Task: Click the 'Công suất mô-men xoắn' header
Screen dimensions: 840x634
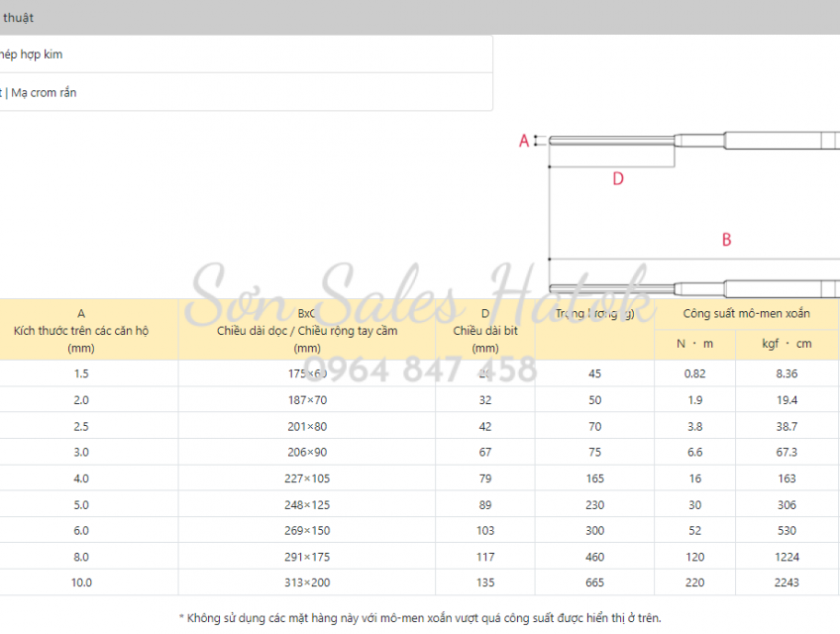Action: pos(746,313)
